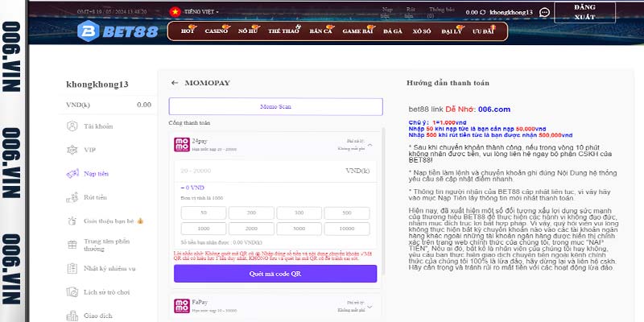The width and height of the screenshot is (644, 322).
Task: Open the ƯU ĐÃI menu
Action: click(483, 31)
